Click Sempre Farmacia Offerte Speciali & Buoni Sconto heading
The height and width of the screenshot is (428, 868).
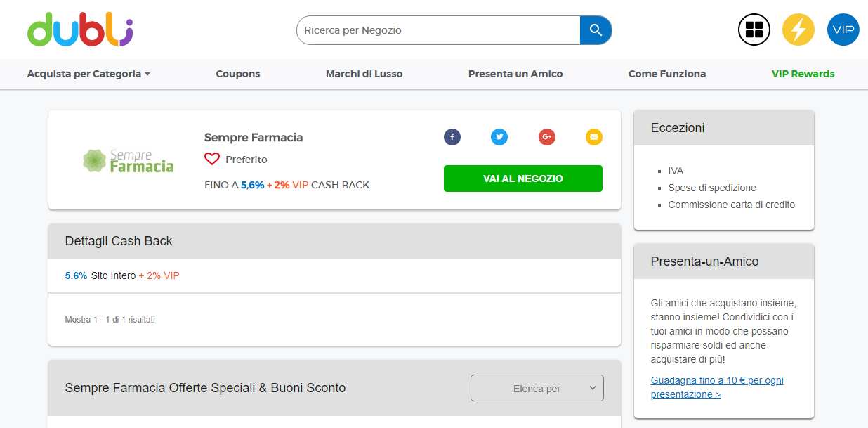[x=205, y=388]
